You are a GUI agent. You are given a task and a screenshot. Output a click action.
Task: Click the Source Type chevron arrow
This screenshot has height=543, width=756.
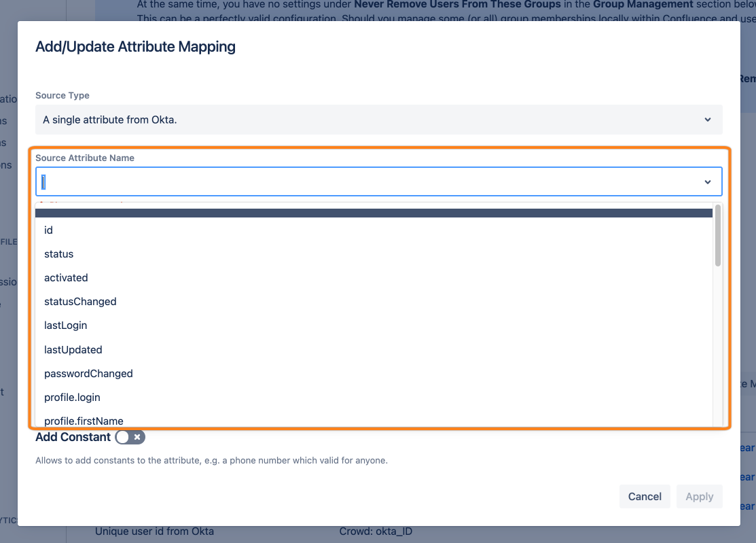click(707, 120)
